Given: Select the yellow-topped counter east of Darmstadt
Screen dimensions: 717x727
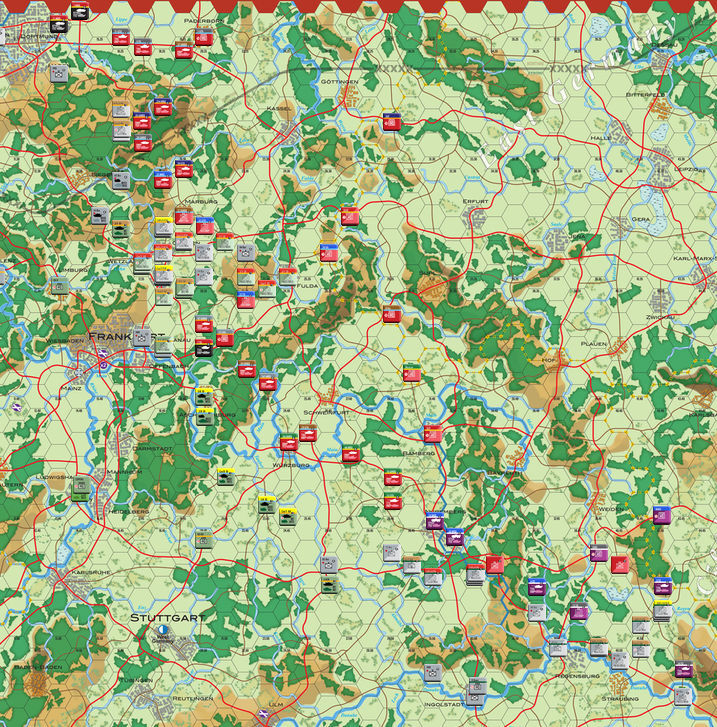Looking at the screenshot, I should (x=226, y=477).
